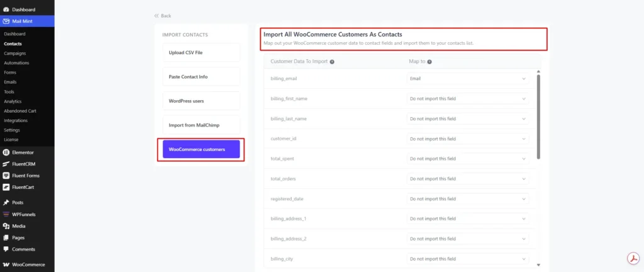Click the Pages icon in sidebar
This screenshot has width=644, height=272.
pyautogui.click(x=6, y=237)
